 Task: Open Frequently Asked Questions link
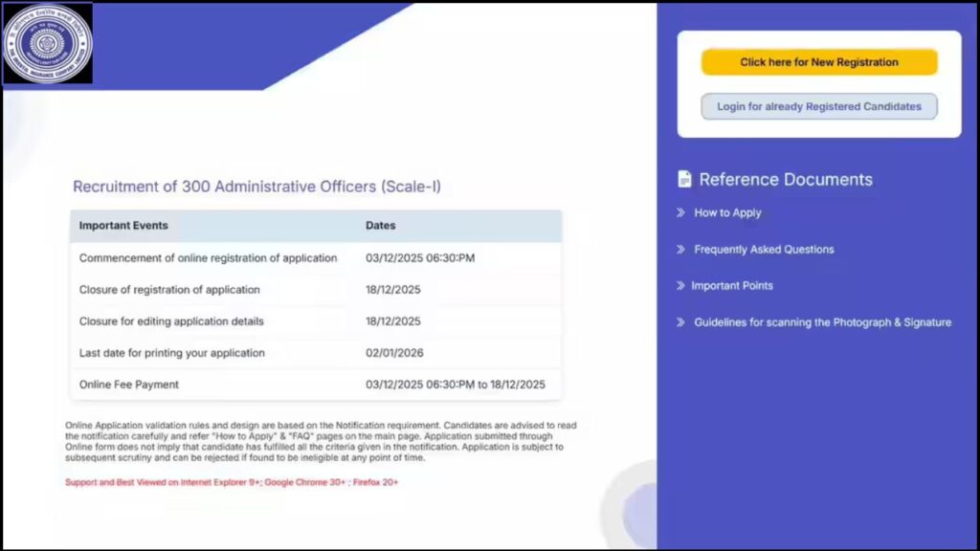(x=764, y=250)
